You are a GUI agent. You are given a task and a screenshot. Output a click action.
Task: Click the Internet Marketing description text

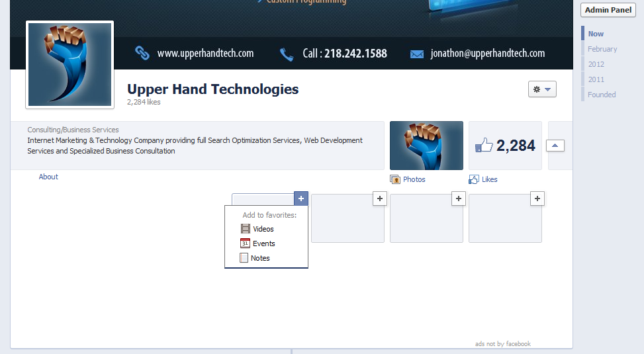pos(195,146)
